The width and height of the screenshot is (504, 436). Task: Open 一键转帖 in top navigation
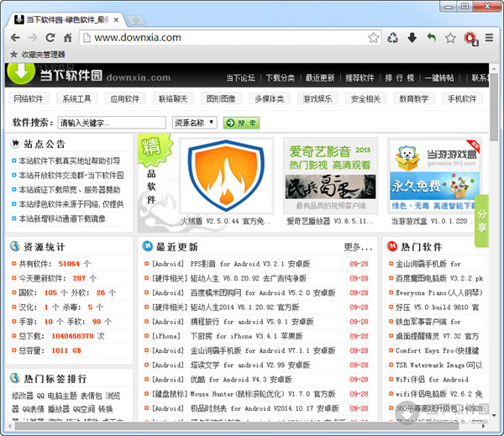point(439,78)
